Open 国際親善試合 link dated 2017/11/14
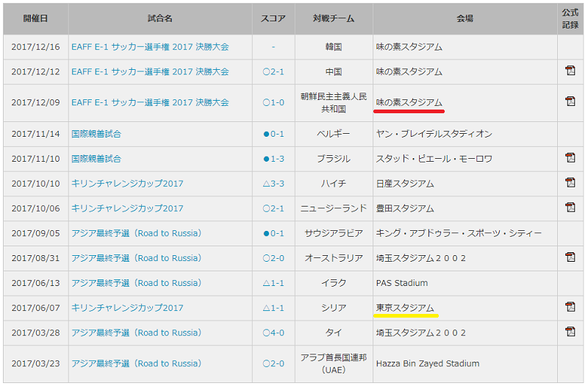Image resolution: width=588 pixels, height=386 pixels. 96,134
